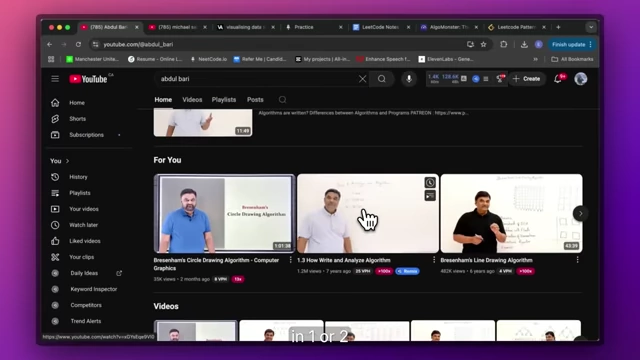This screenshot has height=360, width=640.
Task: Open options menu for 1.3 How Write video
Action: (434, 260)
